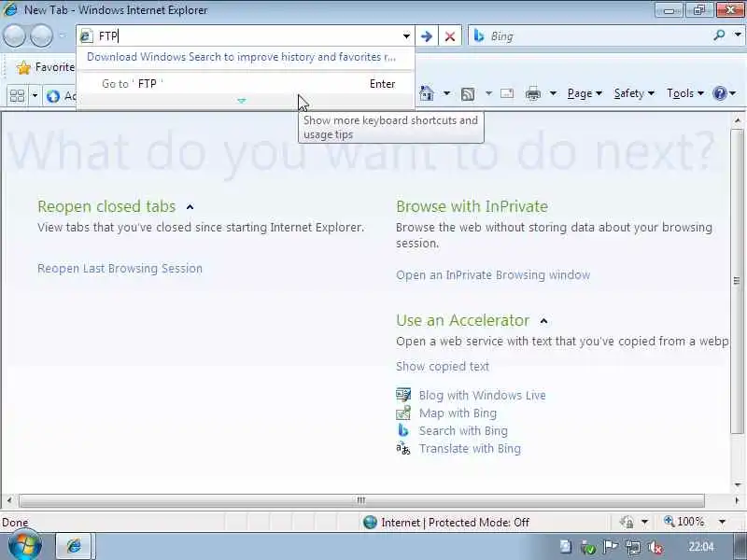Click the RSS feeds toolbar icon

click(468, 94)
